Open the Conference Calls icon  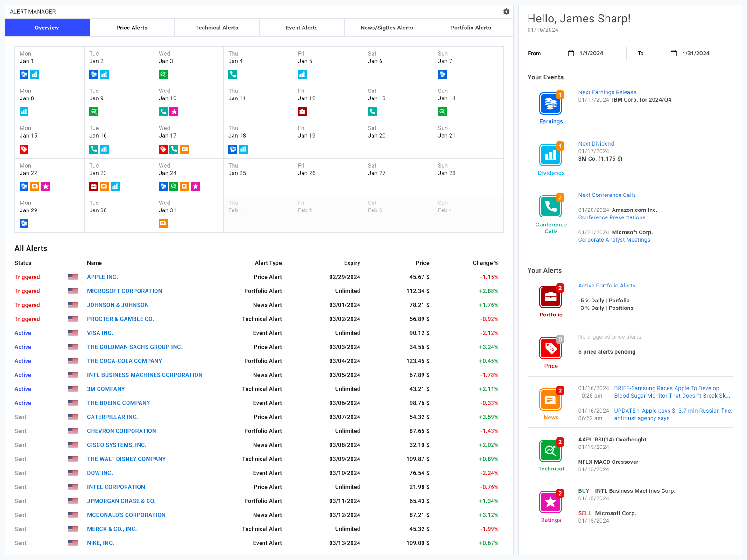tap(550, 206)
